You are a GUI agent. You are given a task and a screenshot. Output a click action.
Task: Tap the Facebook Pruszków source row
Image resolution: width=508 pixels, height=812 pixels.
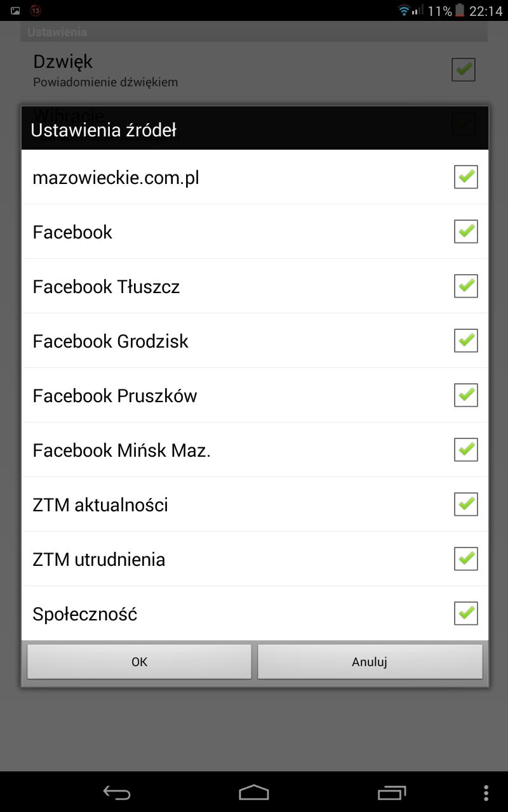(x=115, y=396)
